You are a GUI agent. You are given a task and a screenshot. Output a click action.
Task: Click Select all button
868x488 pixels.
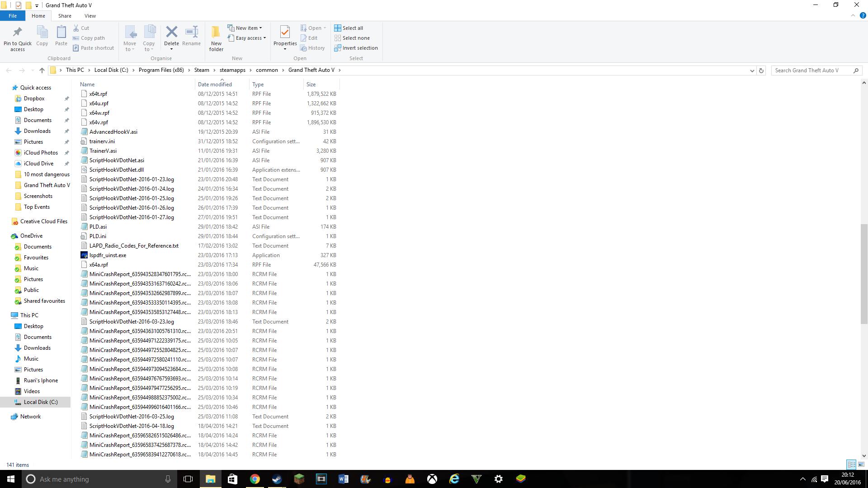coord(349,28)
